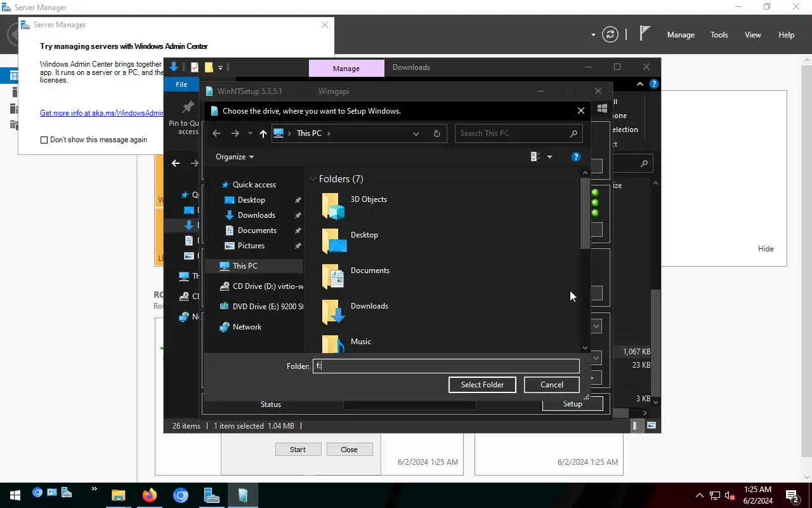Check Don't show this message again
Screen dimensions: 812x508
44,140
